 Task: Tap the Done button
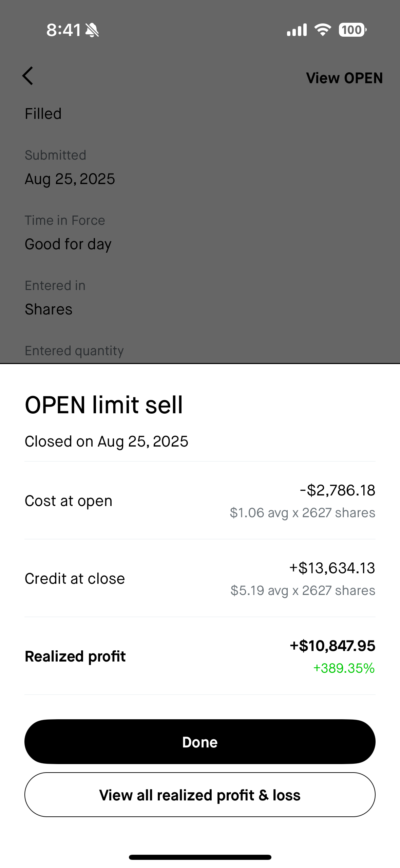point(200,742)
